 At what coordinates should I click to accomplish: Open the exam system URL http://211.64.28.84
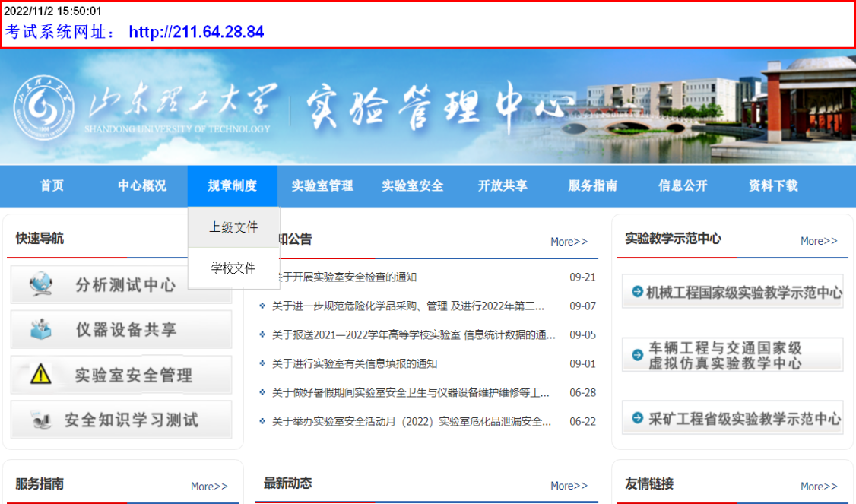click(x=196, y=32)
